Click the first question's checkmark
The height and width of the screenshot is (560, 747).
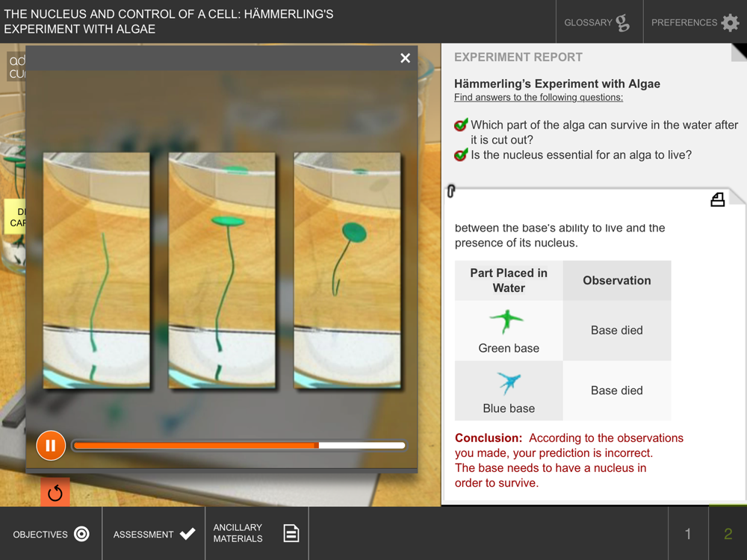(x=461, y=125)
